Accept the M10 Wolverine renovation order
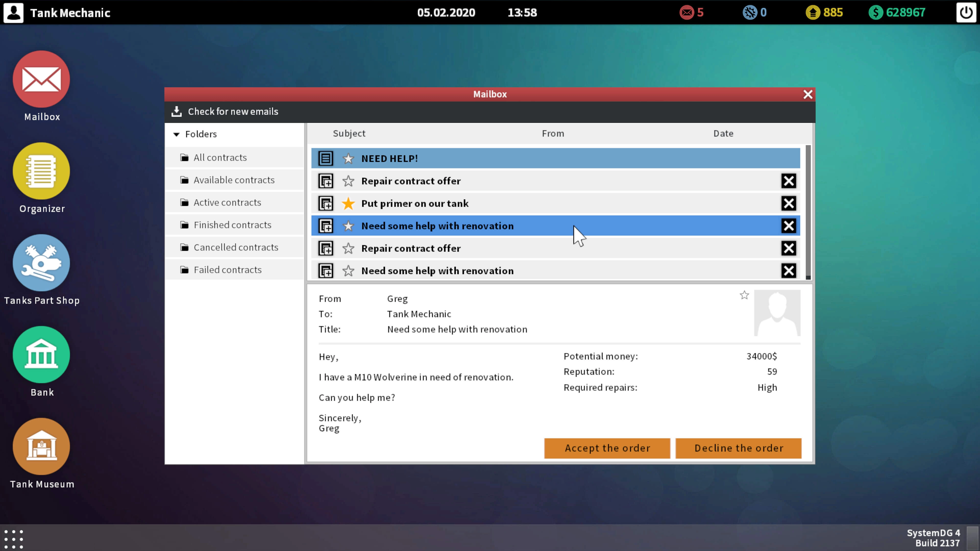 [606, 447]
